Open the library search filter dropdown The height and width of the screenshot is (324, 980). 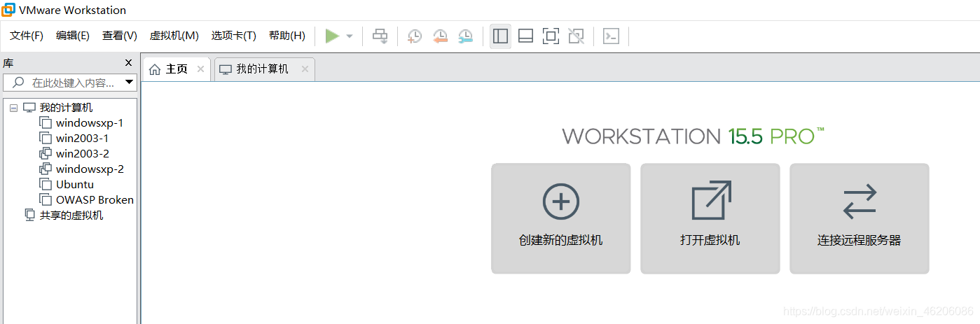pos(129,83)
